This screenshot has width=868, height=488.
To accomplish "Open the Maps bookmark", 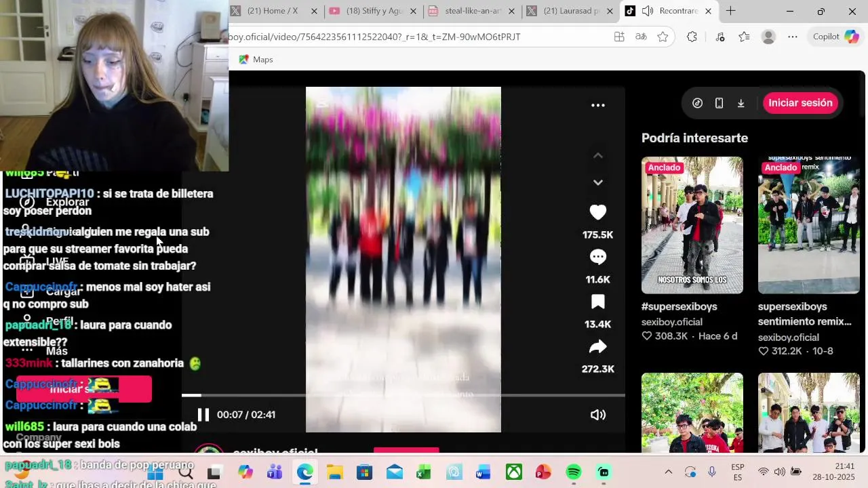I will tap(256, 60).
